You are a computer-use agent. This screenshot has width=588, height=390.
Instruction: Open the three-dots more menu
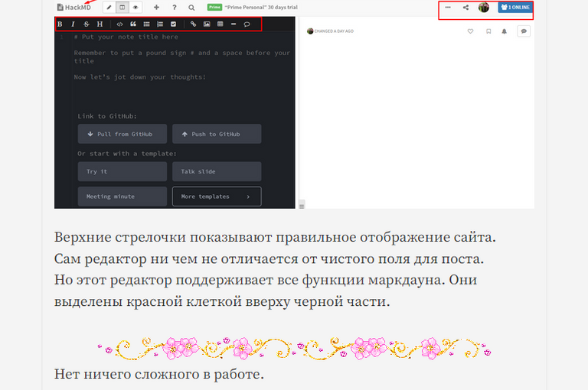tap(448, 7)
